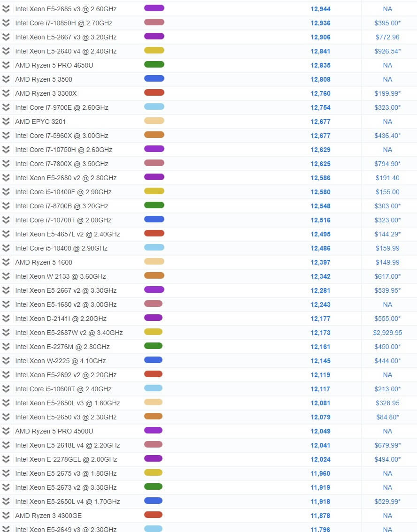Click the price $772.96
This screenshot has width=417, height=532.
[x=387, y=37]
